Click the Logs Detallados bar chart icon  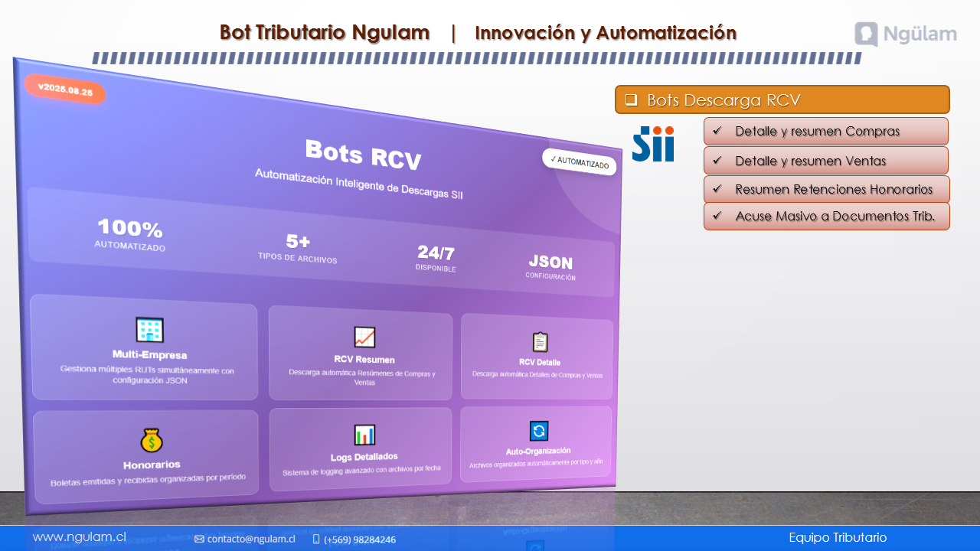coord(364,435)
